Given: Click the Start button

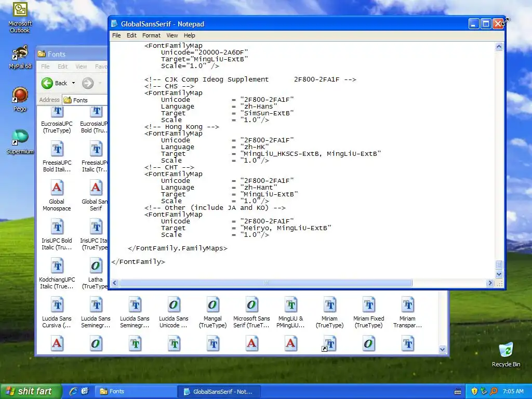Looking at the screenshot, I should click(x=31, y=391).
